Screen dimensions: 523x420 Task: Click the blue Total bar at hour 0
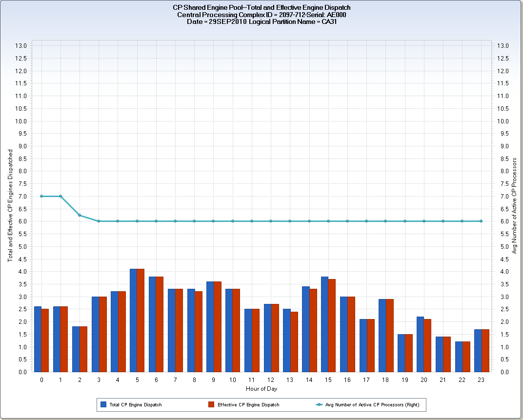click(38, 340)
